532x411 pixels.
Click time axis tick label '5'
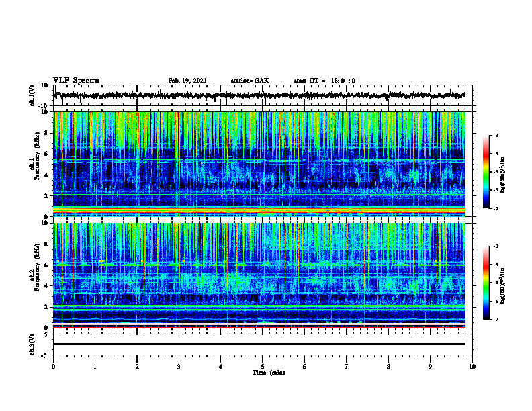(x=263, y=367)
